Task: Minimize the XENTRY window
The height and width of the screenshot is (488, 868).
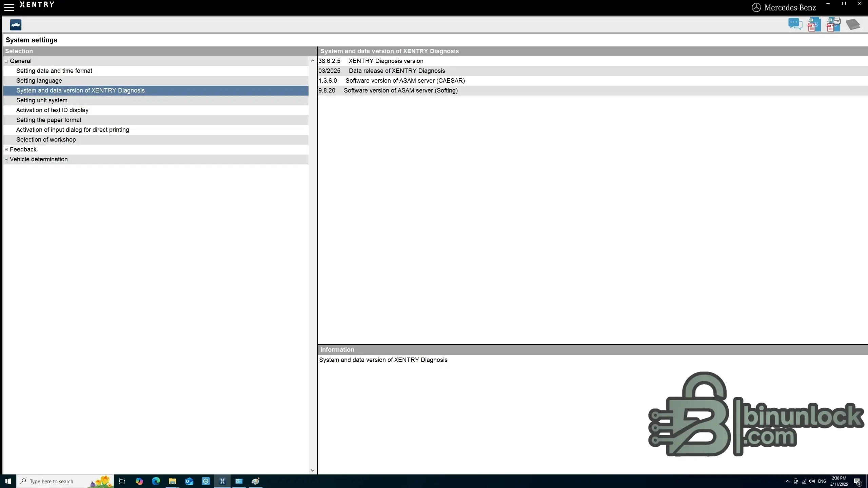Action: pos(828,4)
